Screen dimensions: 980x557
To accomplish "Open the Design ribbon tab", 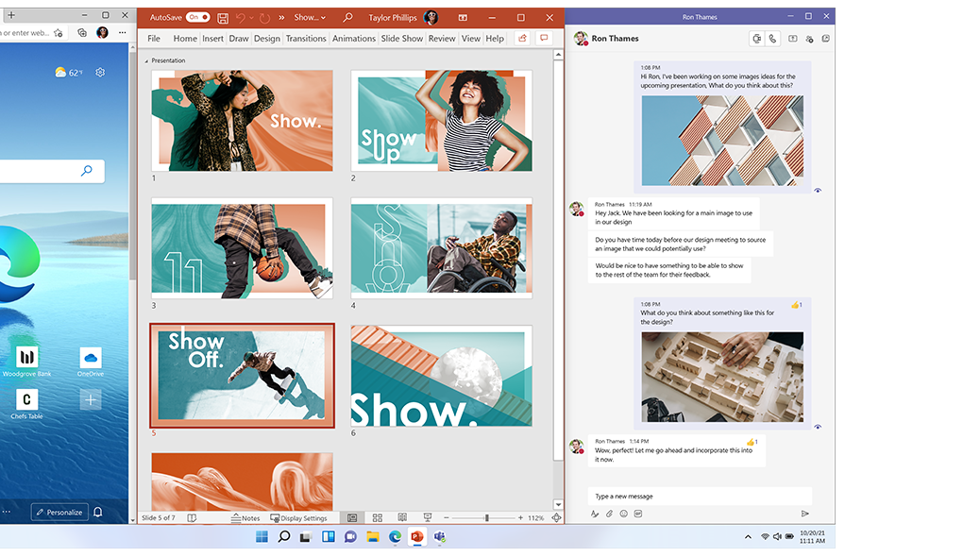I will click(267, 39).
